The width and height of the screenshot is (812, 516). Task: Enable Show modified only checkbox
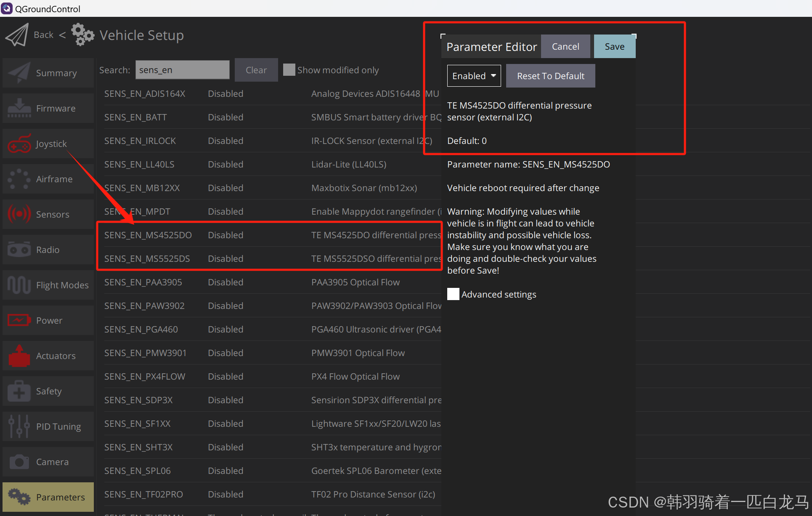point(289,70)
